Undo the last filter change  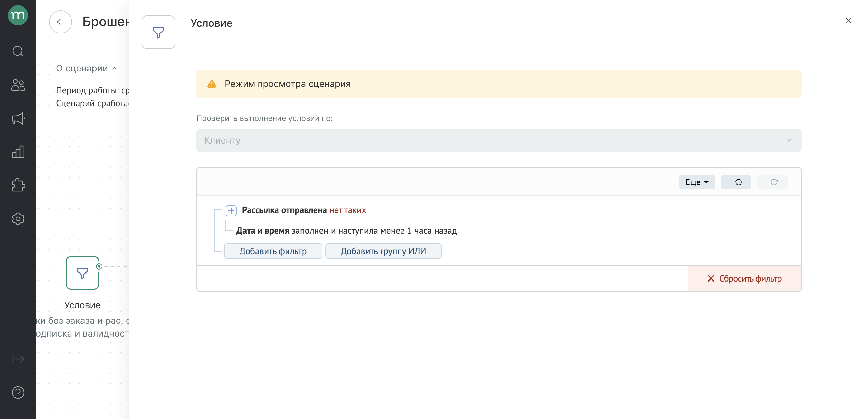click(736, 182)
